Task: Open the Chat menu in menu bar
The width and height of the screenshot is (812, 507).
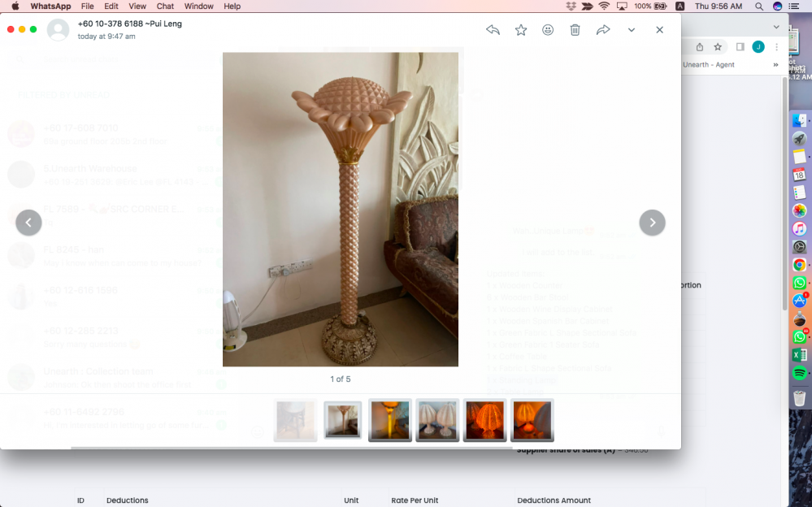Action: click(x=165, y=6)
